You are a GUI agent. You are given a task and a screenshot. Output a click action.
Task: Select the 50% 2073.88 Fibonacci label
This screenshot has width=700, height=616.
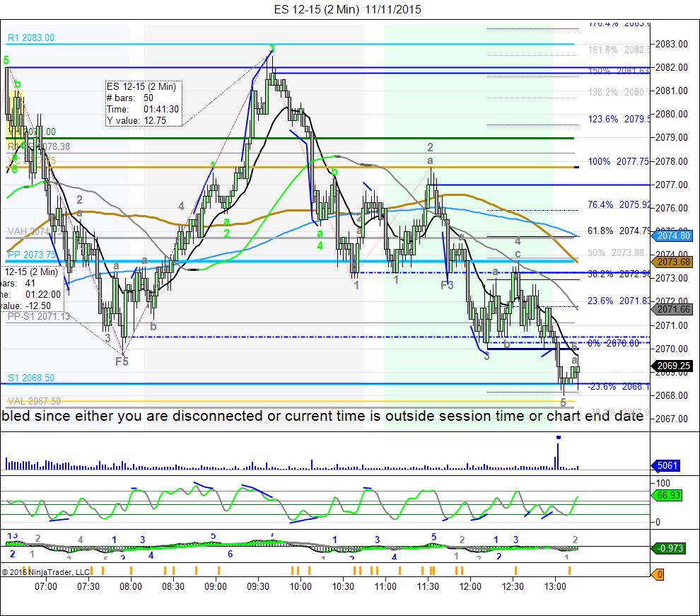(x=616, y=252)
